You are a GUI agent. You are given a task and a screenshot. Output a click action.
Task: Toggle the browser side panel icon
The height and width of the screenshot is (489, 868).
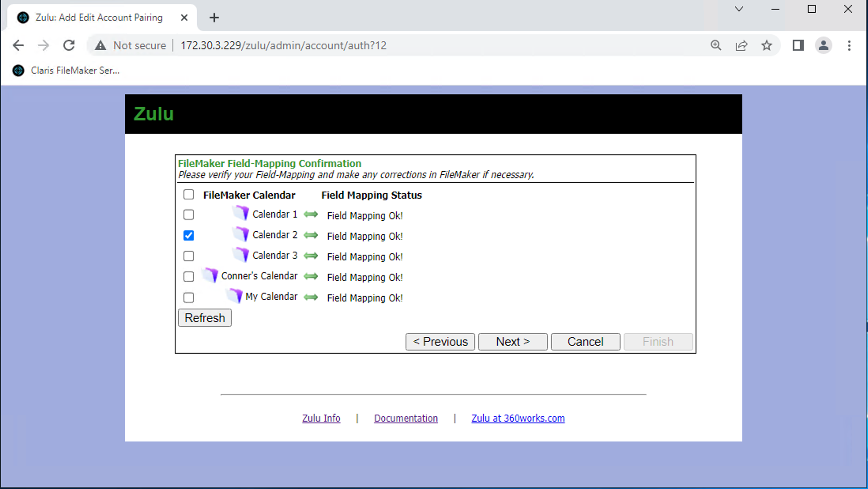pyautogui.click(x=798, y=45)
